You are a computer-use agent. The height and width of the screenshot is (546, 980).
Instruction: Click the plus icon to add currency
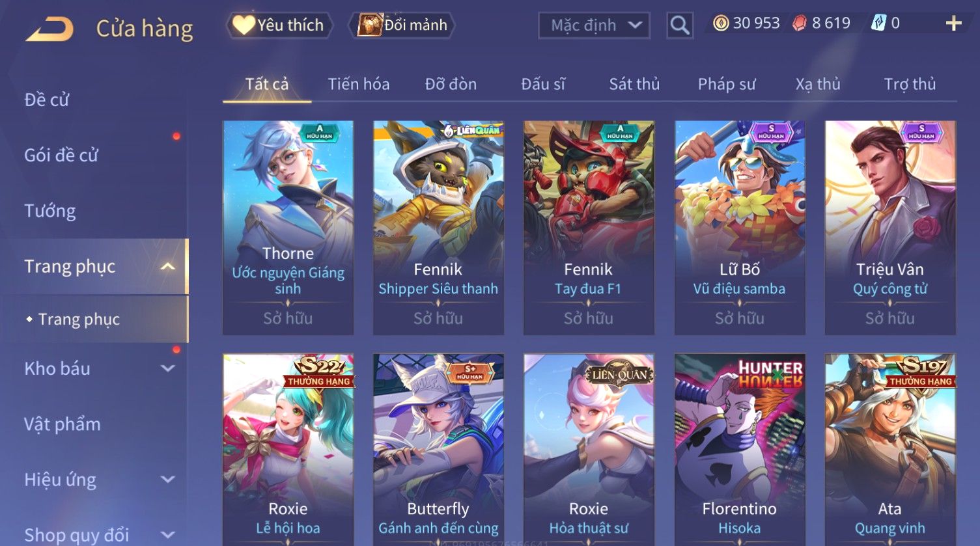953,24
